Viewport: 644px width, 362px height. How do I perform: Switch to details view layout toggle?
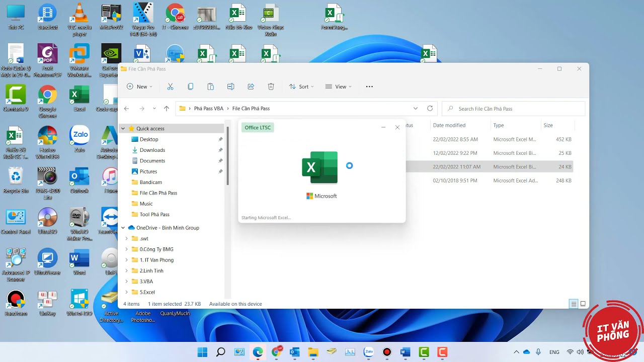(x=573, y=304)
